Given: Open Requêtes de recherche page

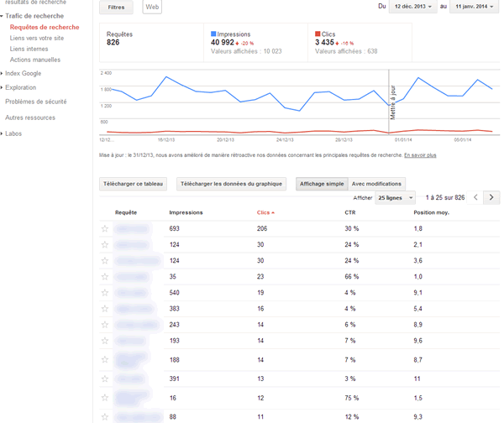Looking at the screenshot, I should 45,28.
